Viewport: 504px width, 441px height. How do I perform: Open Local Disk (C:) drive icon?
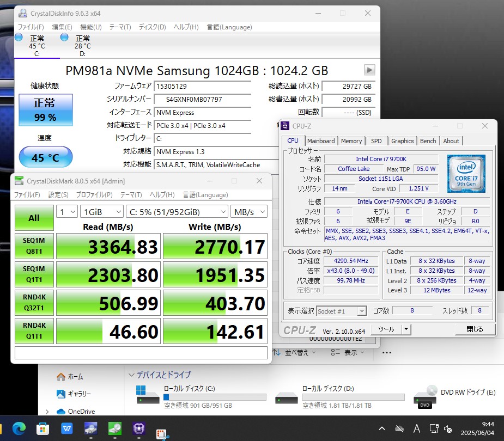click(x=148, y=395)
